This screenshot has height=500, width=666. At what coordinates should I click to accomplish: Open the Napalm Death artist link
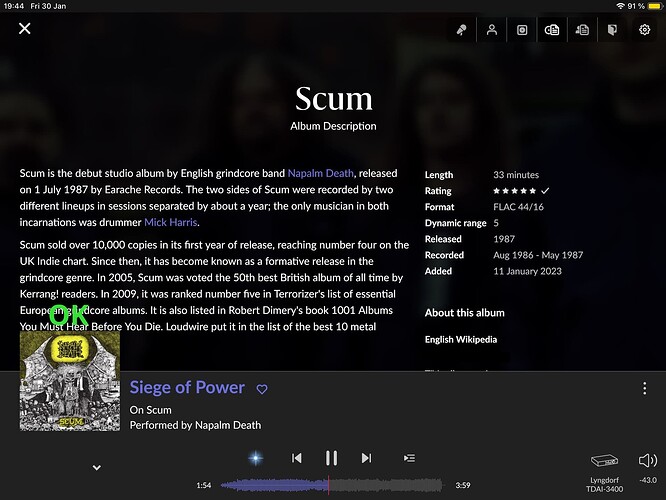tap(321, 173)
